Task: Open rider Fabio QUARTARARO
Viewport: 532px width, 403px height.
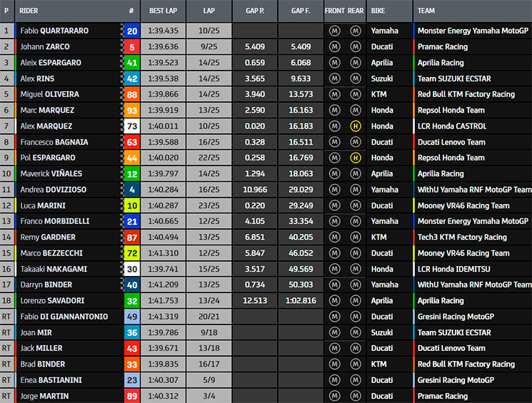Action: coord(54,31)
